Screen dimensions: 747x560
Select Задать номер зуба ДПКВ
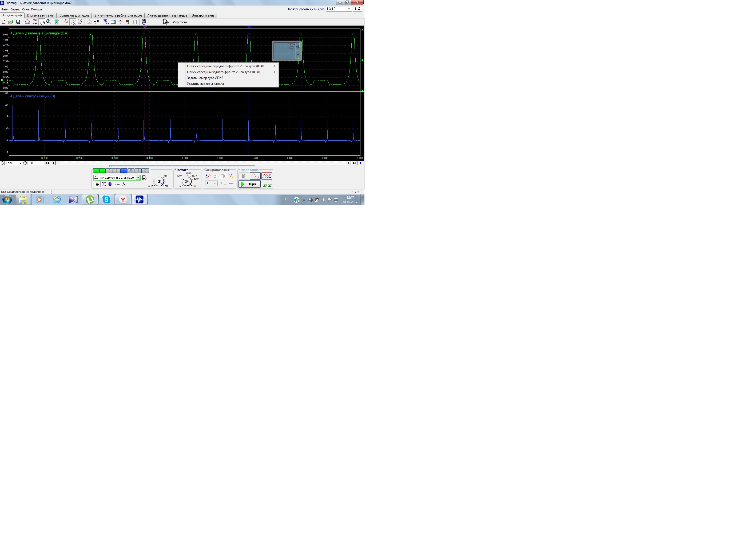(x=228, y=78)
